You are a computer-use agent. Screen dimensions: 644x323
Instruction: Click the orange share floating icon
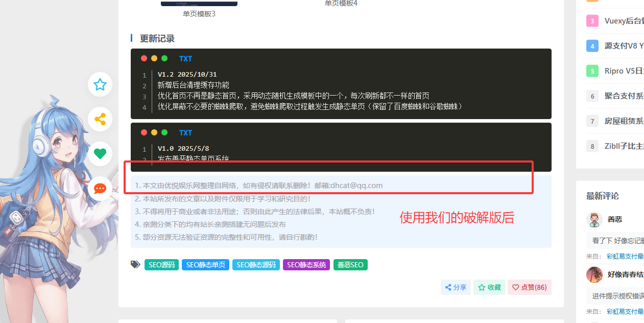[100, 119]
